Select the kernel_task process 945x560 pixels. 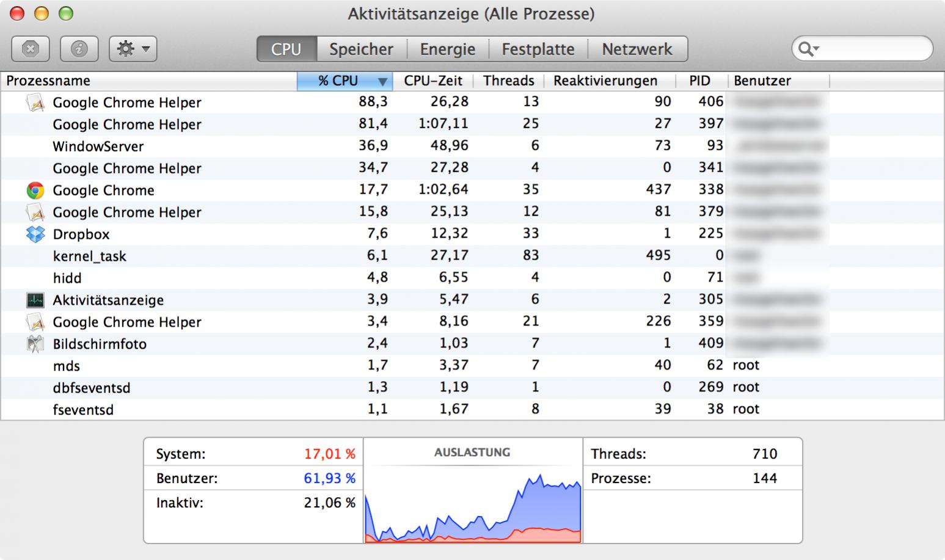472,256
